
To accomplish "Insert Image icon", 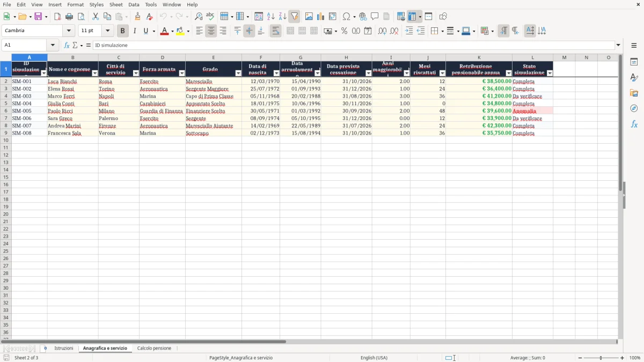I will coord(309,17).
